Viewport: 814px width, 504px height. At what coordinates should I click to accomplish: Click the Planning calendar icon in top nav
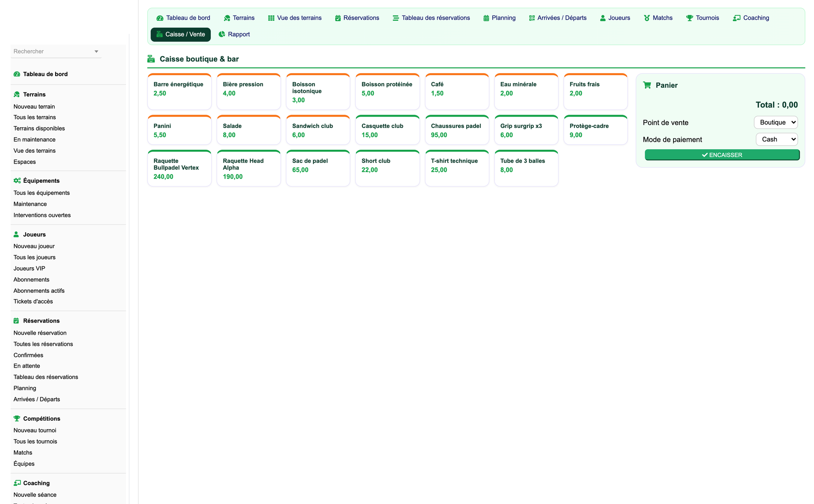486,18
